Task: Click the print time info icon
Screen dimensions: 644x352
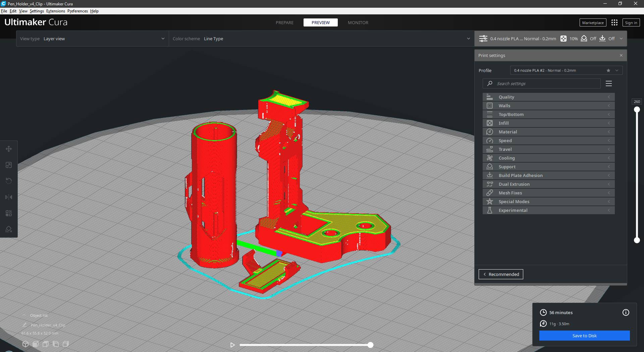Action: click(626, 312)
